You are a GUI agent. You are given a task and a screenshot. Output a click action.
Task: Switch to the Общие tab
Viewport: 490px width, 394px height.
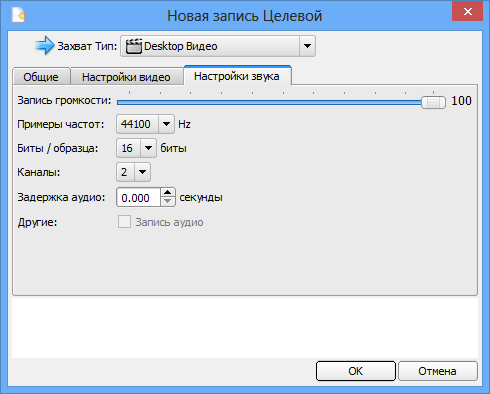click(41, 77)
